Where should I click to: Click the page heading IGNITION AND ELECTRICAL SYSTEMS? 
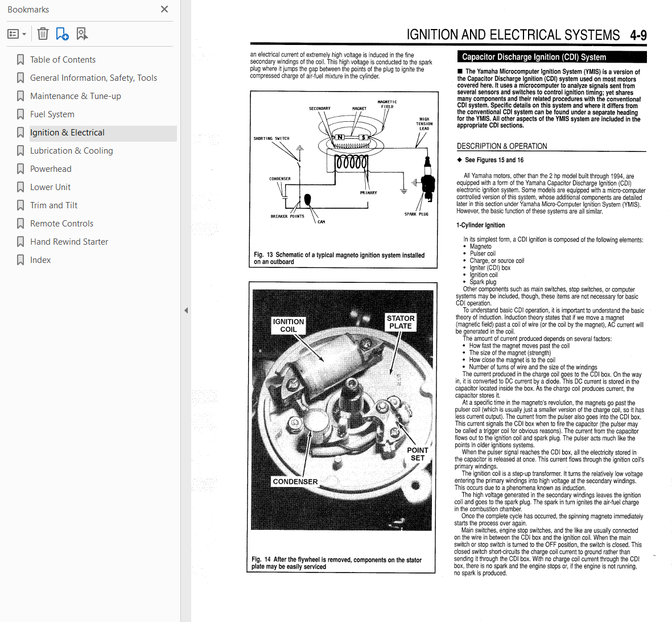tap(513, 35)
